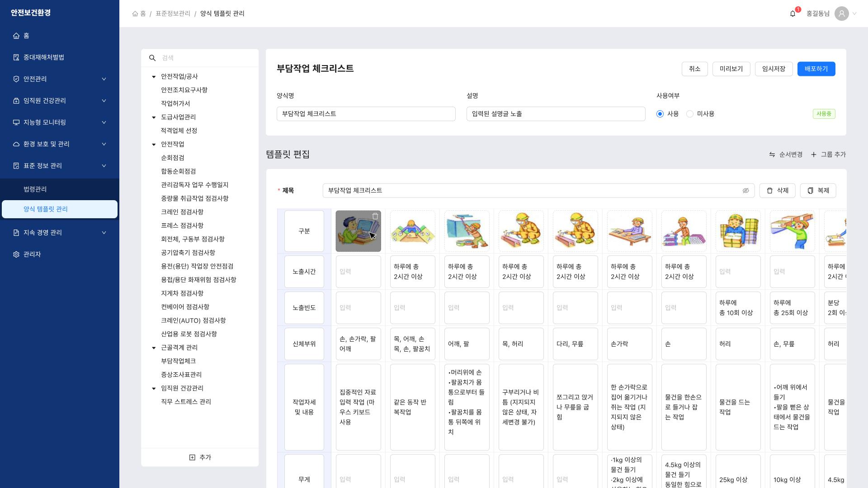Click the 배포하기 button
This screenshot has width=868, height=488.
816,69
